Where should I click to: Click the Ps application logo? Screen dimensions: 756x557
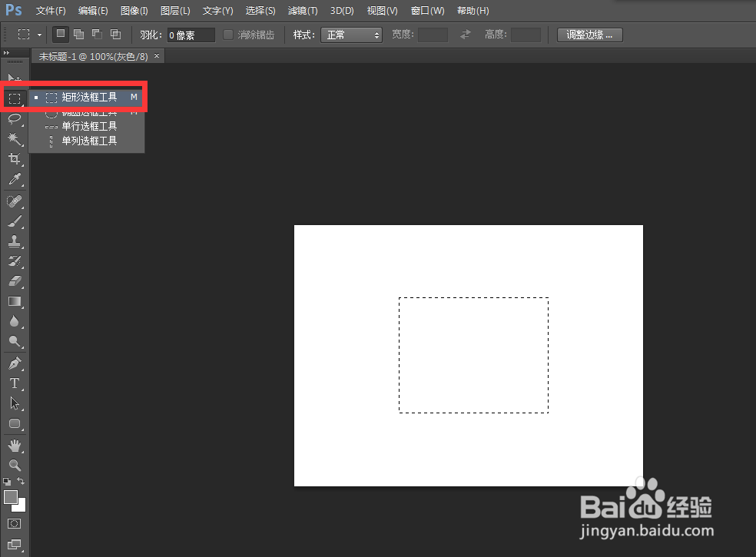pos(14,10)
